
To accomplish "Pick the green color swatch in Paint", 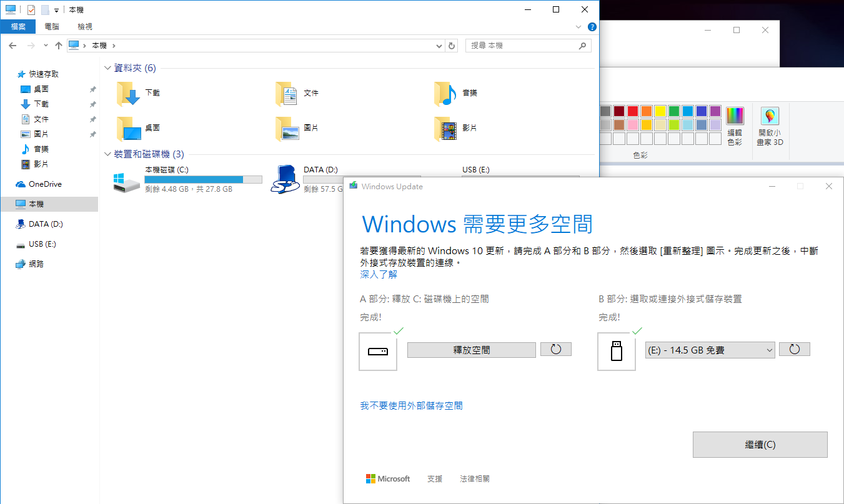I will [x=673, y=111].
